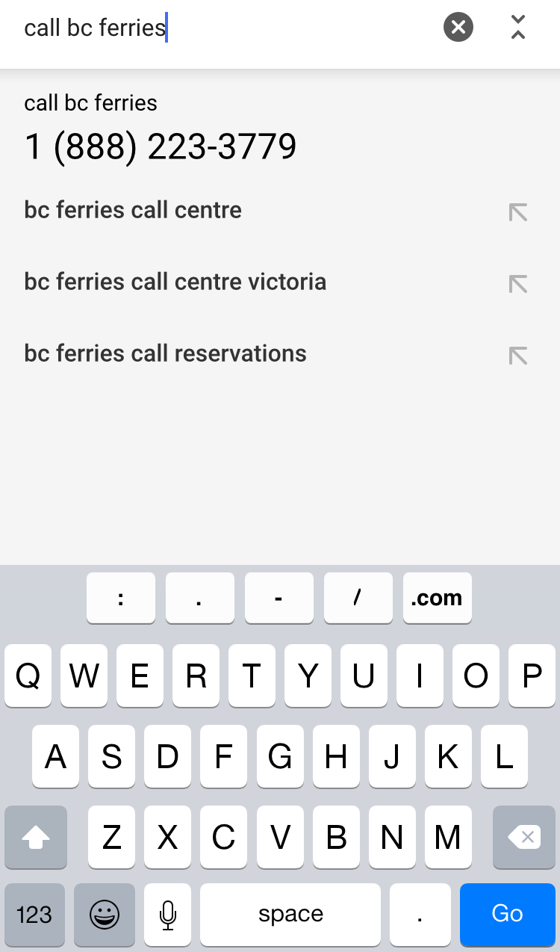Call the 1 (888) 223-3779 phone number

tap(161, 146)
